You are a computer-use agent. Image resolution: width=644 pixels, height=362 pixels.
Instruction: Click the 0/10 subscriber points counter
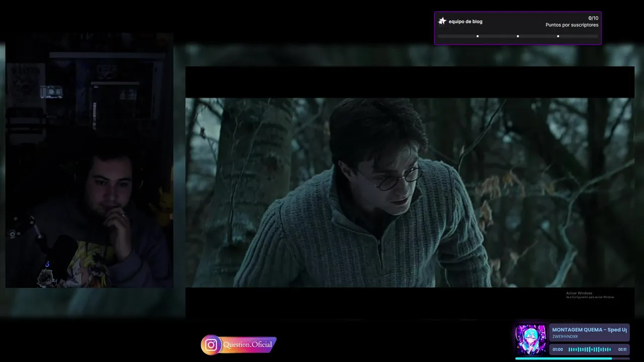[593, 18]
